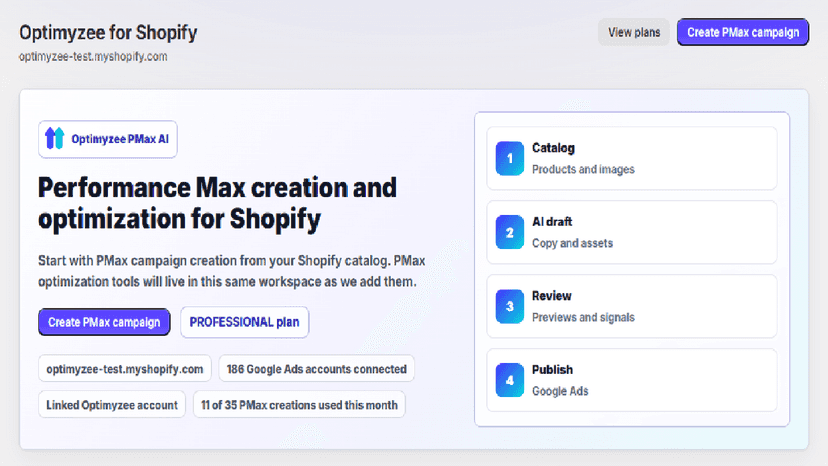Open the Catalog step title

pyautogui.click(x=553, y=148)
